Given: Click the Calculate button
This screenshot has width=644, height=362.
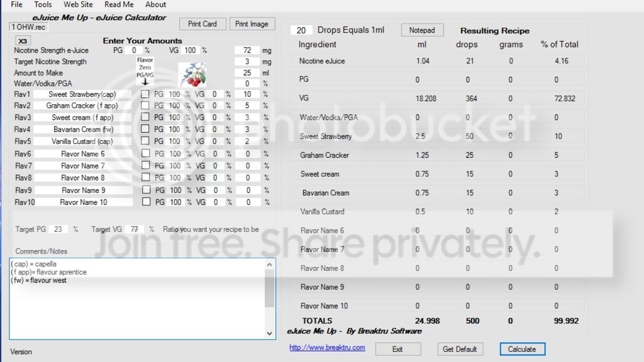Looking at the screenshot, I should pyautogui.click(x=522, y=349).
